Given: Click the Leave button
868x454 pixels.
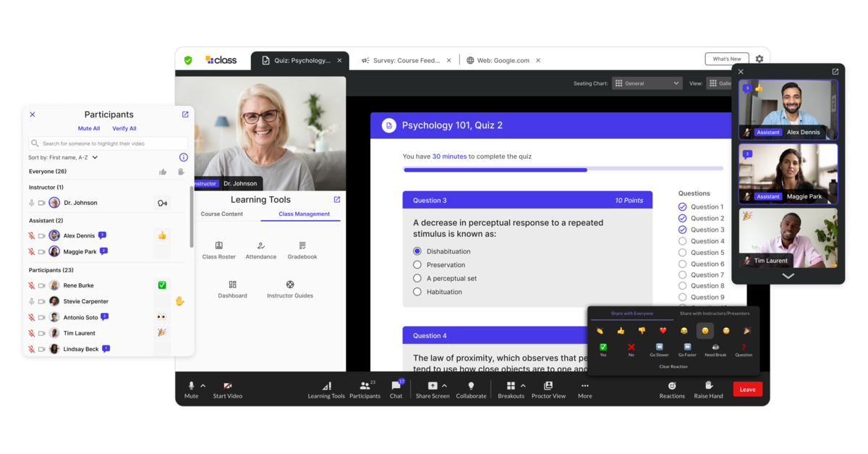Looking at the screenshot, I should 747,389.
